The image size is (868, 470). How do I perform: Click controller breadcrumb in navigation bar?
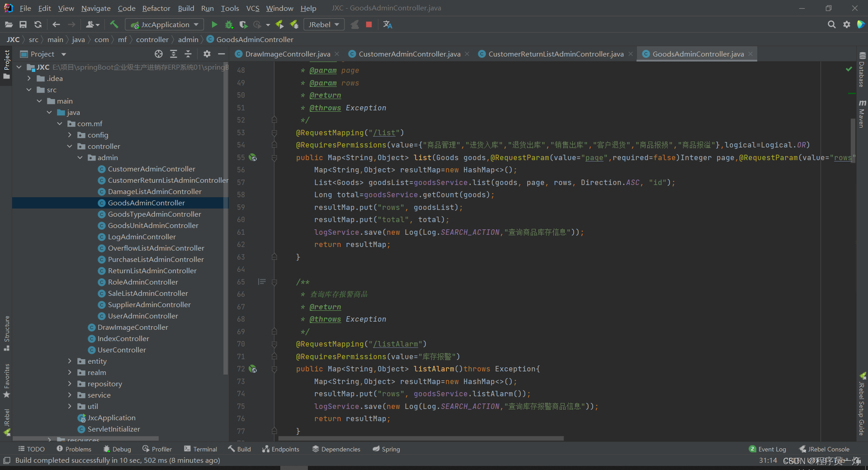(x=152, y=39)
